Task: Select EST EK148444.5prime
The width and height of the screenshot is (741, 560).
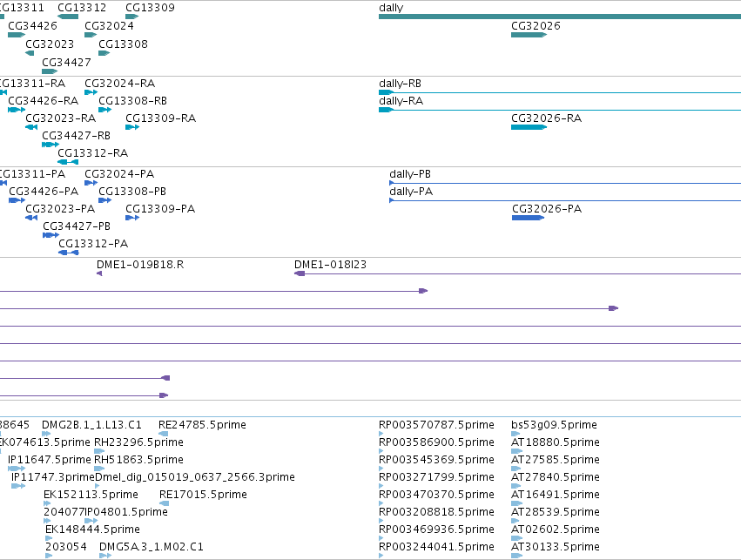Action: (x=49, y=538)
